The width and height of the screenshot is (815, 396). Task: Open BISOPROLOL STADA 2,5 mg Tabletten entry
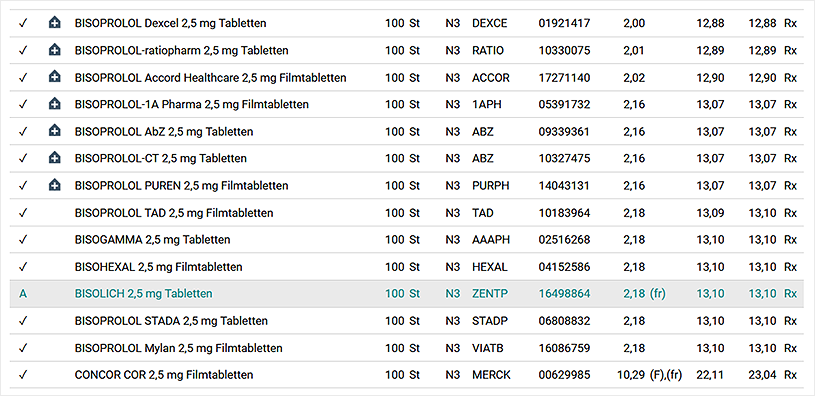click(x=408, y=321)
